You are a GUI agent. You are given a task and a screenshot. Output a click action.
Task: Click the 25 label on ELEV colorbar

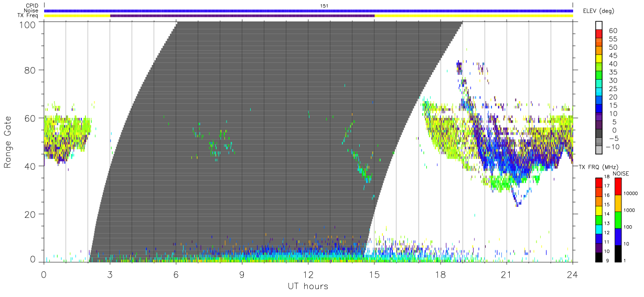pos(612,89)
